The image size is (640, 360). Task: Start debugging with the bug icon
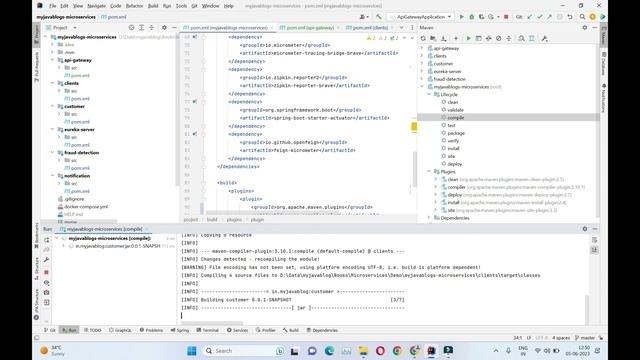(471, 17)
